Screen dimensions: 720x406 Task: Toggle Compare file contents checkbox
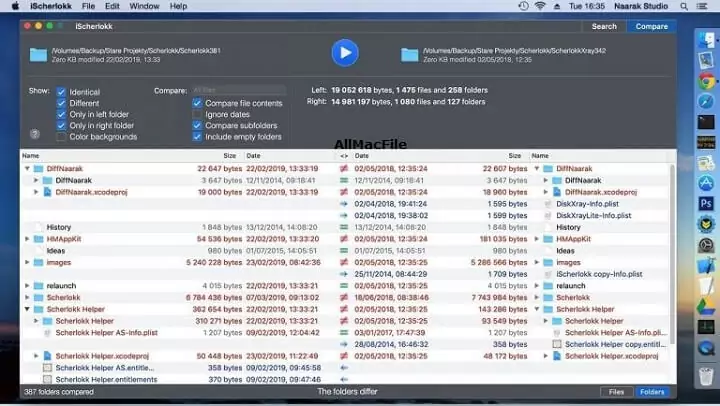(197, 103)
